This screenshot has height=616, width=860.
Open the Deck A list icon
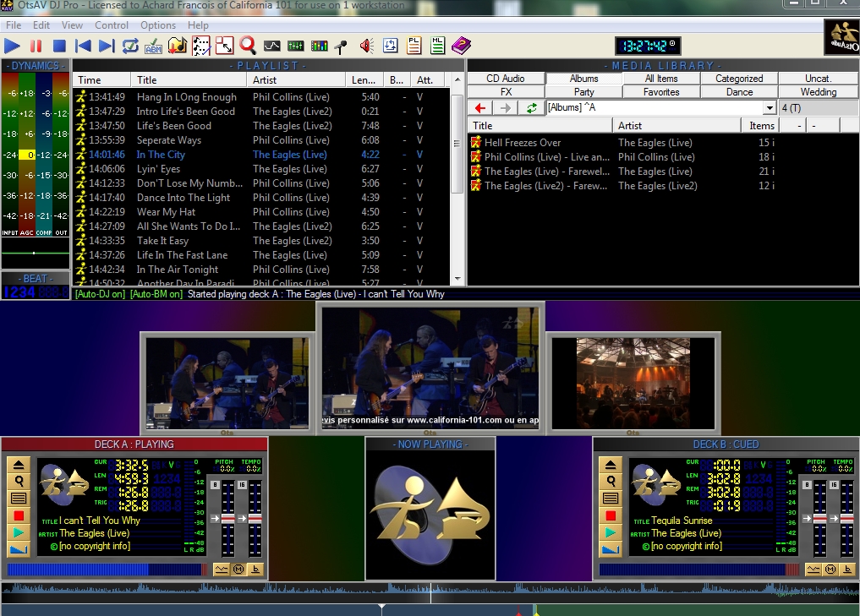tap(19, 499)
